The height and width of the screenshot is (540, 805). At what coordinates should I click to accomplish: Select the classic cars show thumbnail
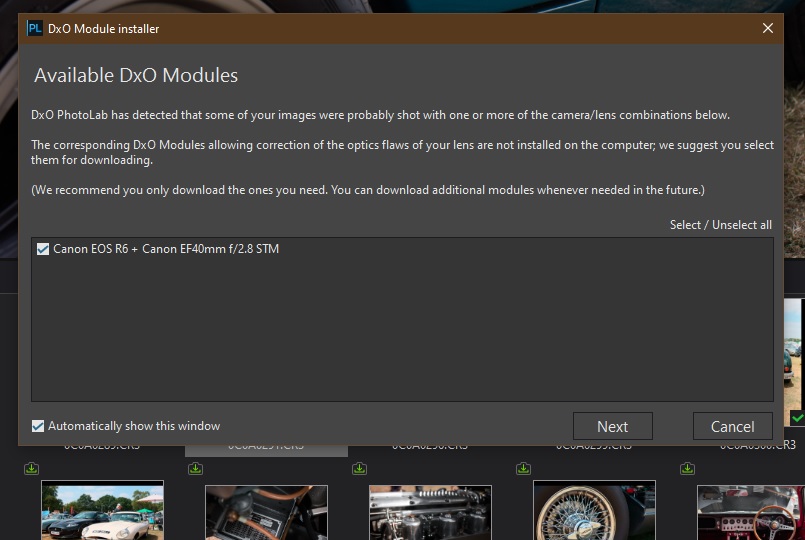point(102,511)
